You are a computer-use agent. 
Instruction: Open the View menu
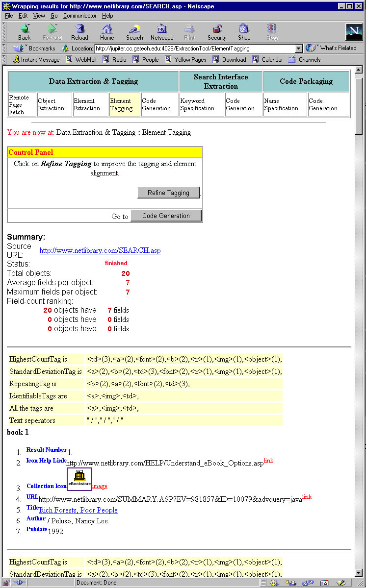[39, 16]
